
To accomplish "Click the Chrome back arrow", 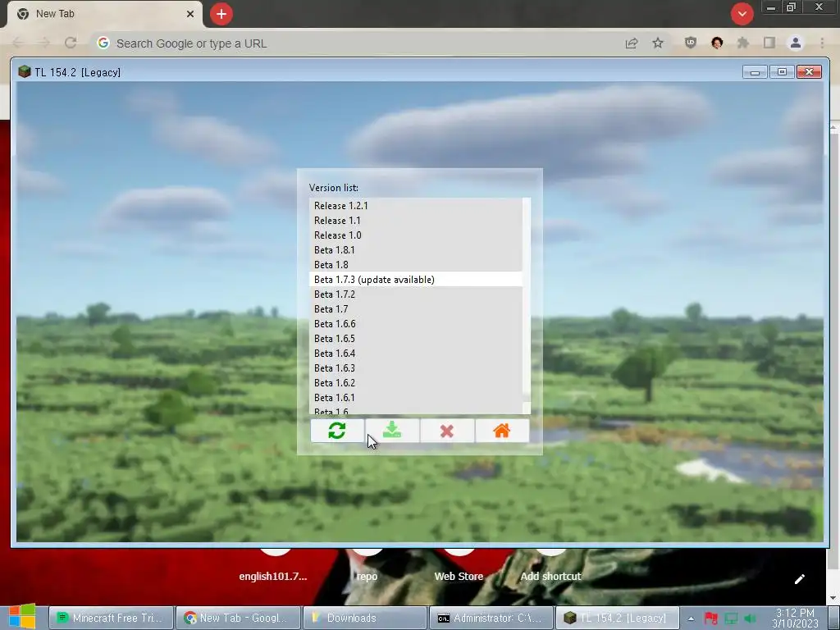I will coord(18,43).
